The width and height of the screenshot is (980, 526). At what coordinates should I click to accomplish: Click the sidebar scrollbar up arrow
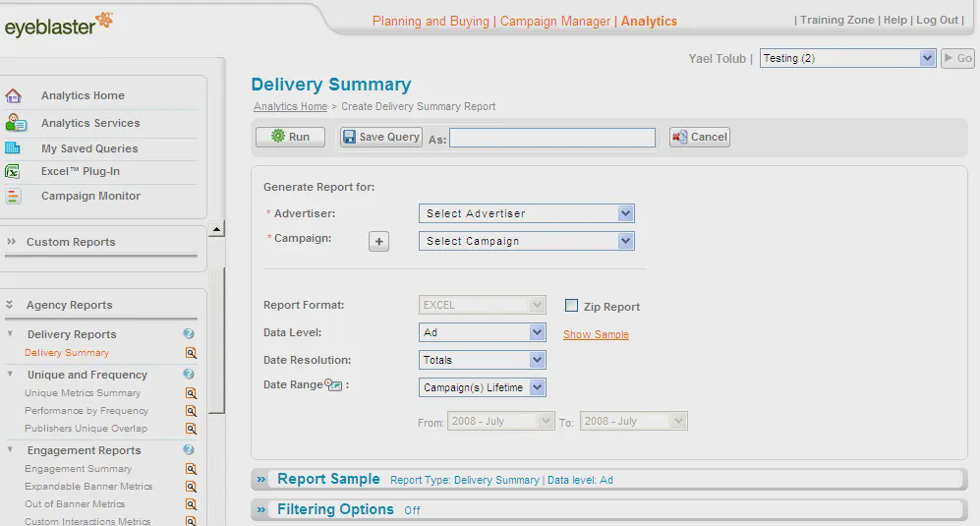(x=216, y=229)
